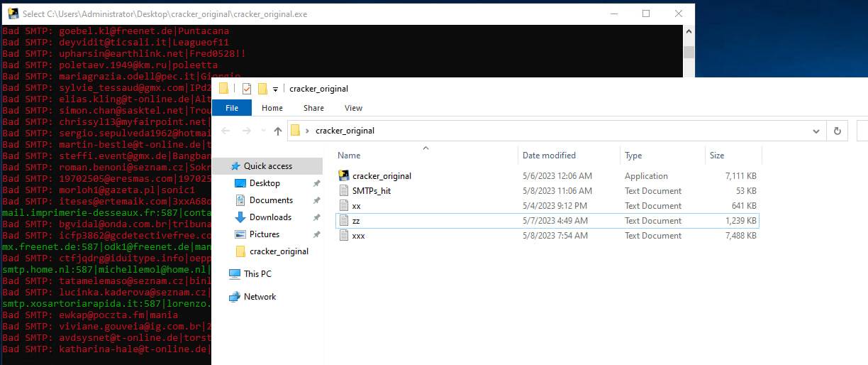Expand the Customize Quick Access Toolbar arrow
The width and height of the screenshot is (868, 365).
275,89
